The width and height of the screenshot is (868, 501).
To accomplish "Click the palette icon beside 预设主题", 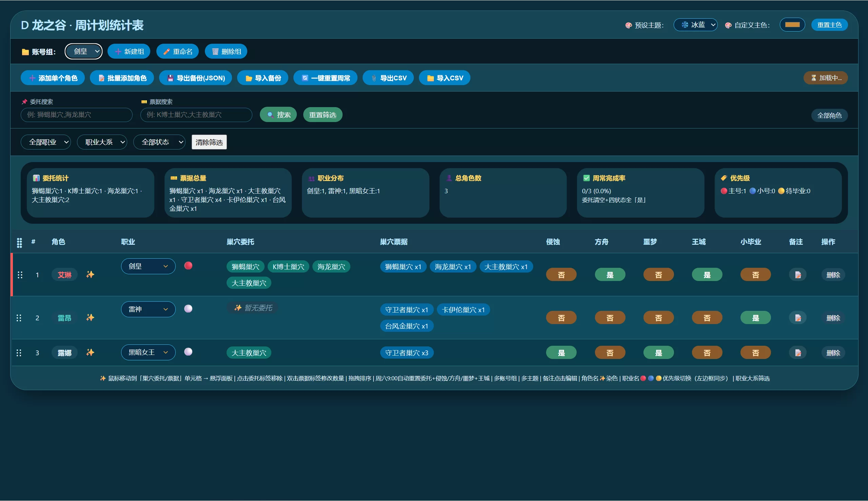I will pyautogui.click(x=629, y=25).
